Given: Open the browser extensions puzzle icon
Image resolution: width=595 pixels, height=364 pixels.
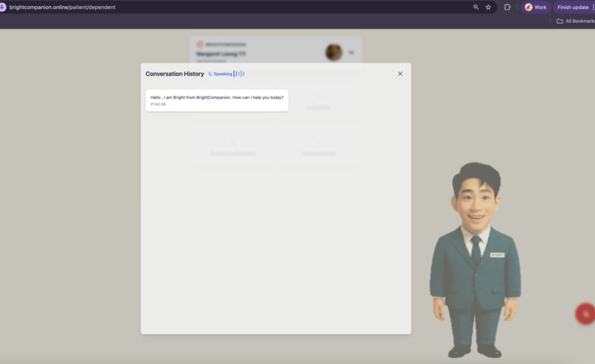Looking at the screenshot, I should (x=507, y=7).
